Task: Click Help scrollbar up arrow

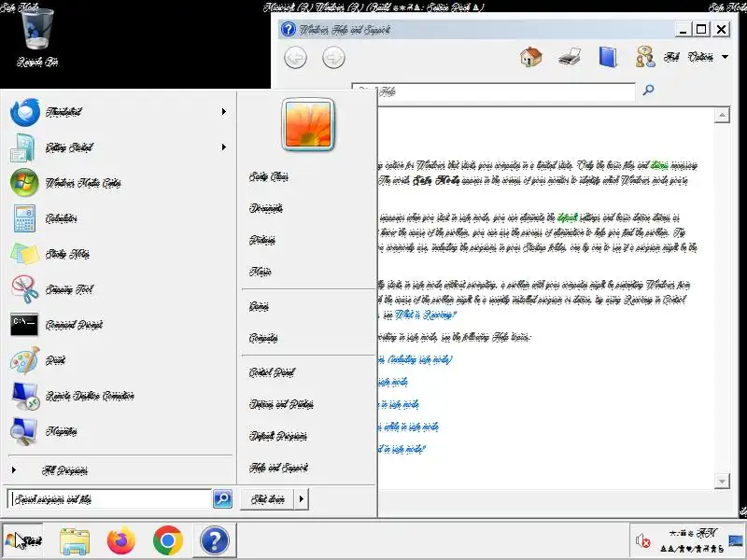Action: click(722, 115)
